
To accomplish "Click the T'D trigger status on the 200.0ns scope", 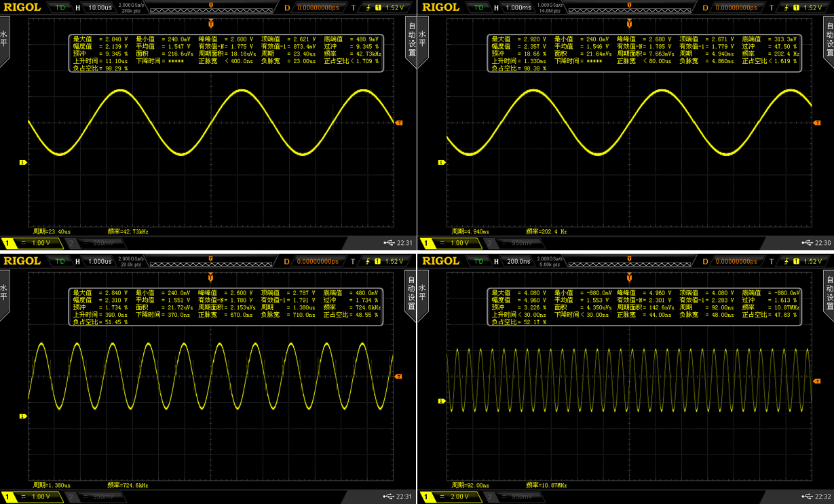I will pyautogui.click(x=478, y=261).
